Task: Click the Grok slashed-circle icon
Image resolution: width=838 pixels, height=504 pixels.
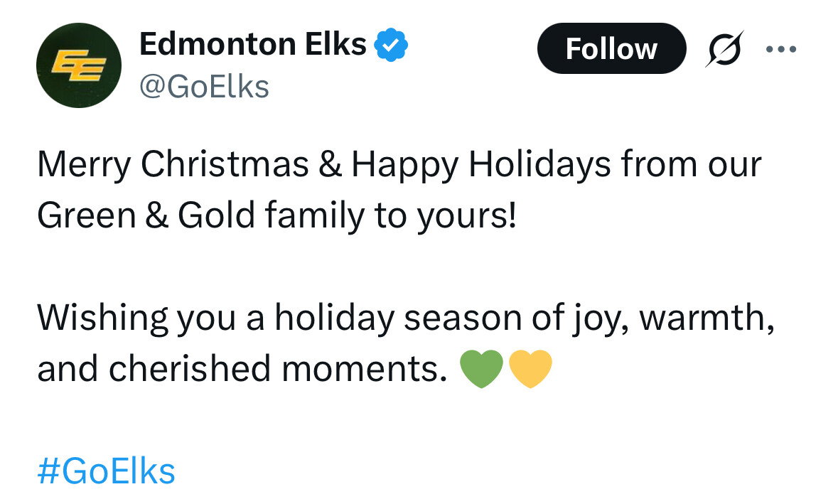Action: (723, 49)
